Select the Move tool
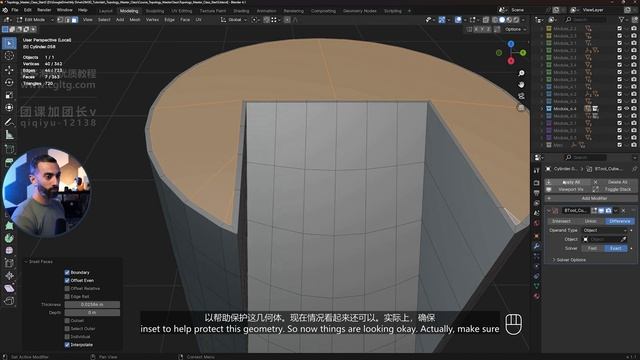Screen dimensions: 640x360 (9, 70)
